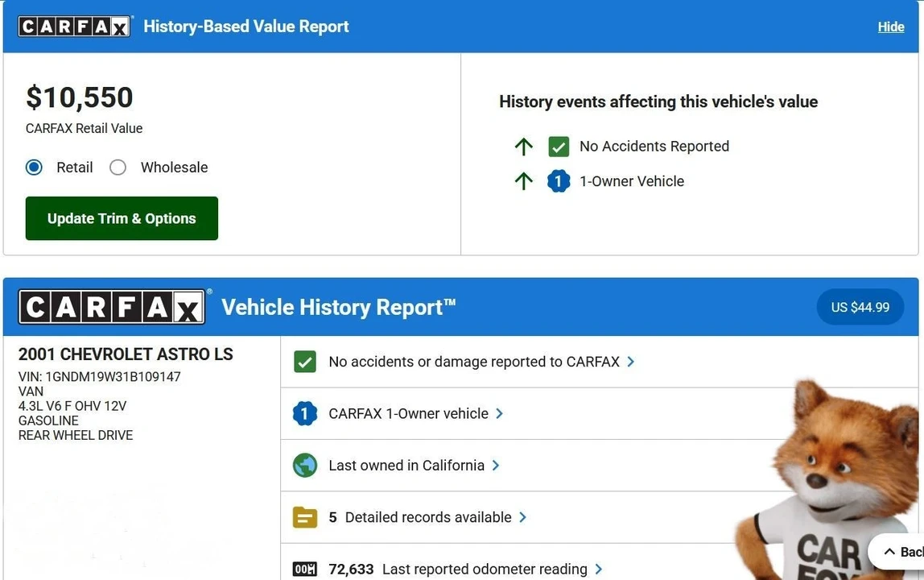Expand Last owned in California chevron
Image resolution: width=924 pixels, height=580 pixels.
click(496, 466)
